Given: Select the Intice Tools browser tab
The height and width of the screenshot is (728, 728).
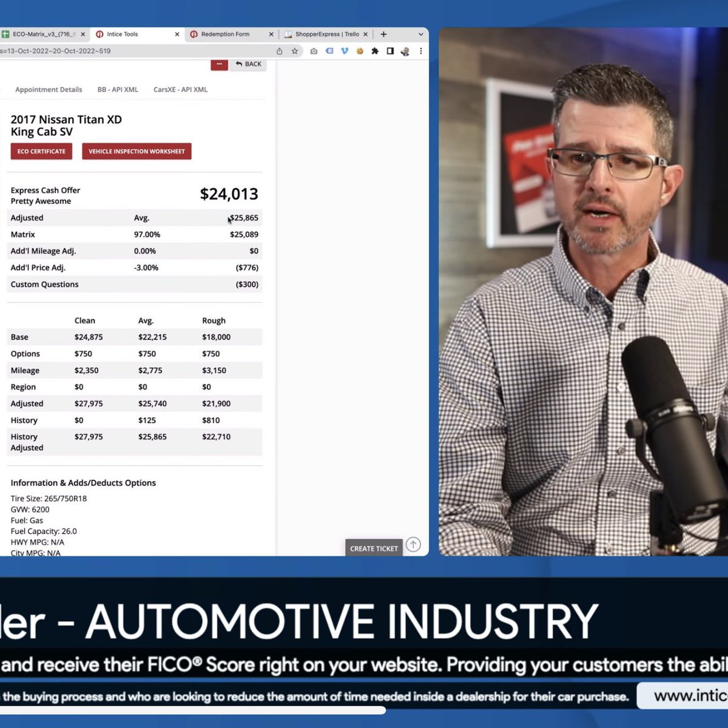Looking at the screenshot, I should click(x=137, y=35).
